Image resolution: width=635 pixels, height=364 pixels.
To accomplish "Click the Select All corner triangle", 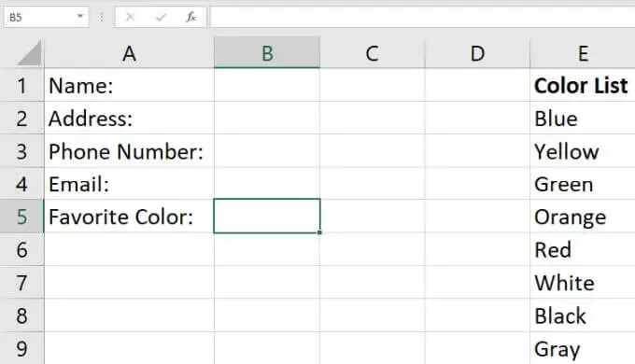I will pyautogui.click(x=29, y=52).
